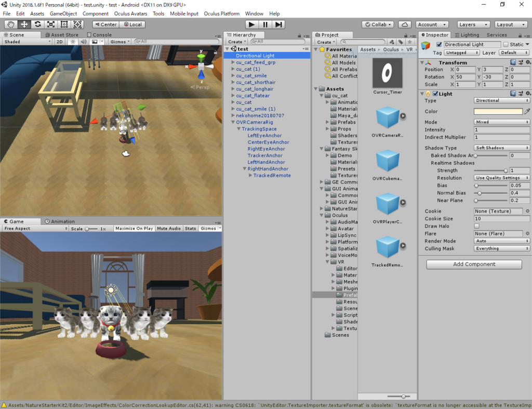Open Transform component settings gear
Viewport: 532px width, 409px height.
pyautogui.click(x=528, y=62)
